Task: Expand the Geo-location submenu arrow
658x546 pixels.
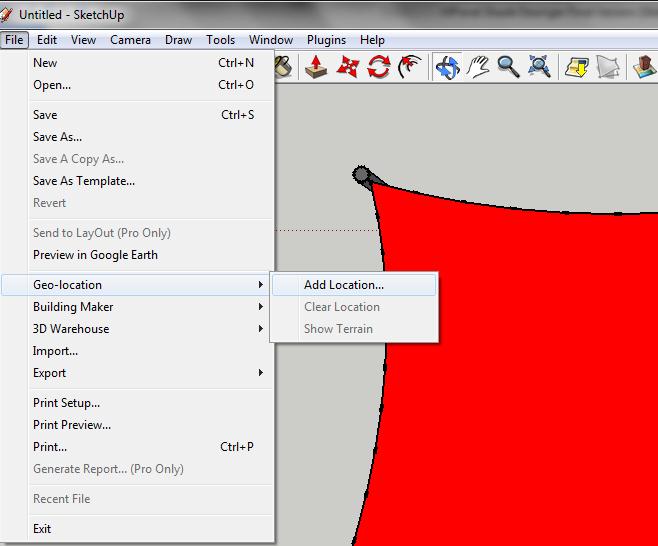Action: [x=261, y=285]
